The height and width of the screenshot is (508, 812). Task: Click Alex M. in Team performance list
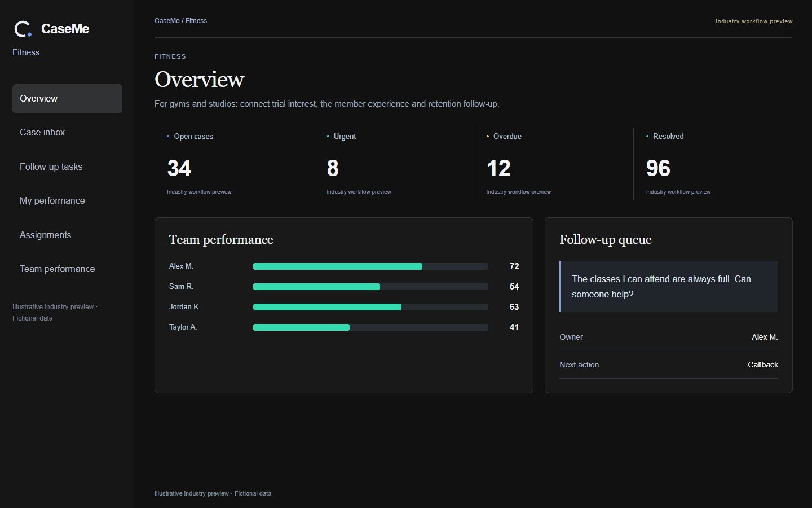tap(181, 266)
